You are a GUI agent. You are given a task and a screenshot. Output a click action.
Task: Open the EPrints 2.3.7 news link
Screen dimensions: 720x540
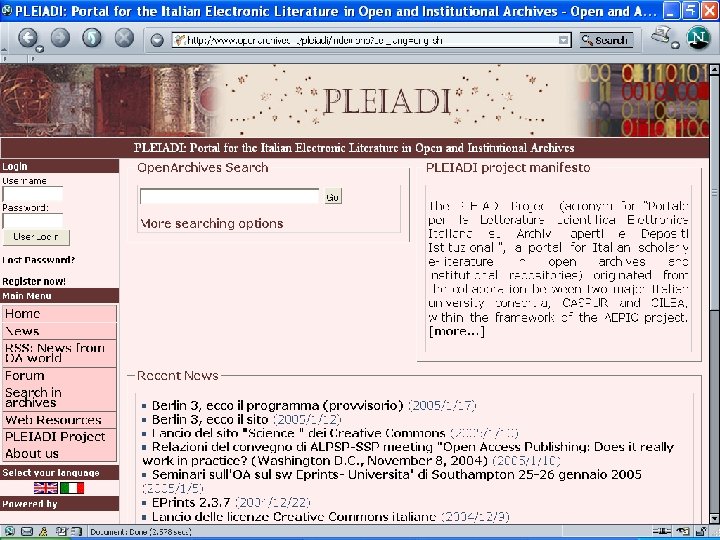(x=191, y=502)
